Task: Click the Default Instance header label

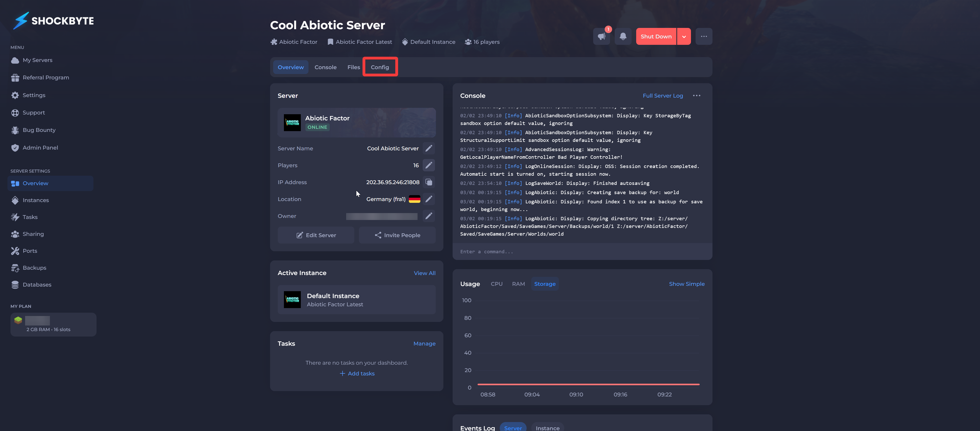Action: (429, 42)
